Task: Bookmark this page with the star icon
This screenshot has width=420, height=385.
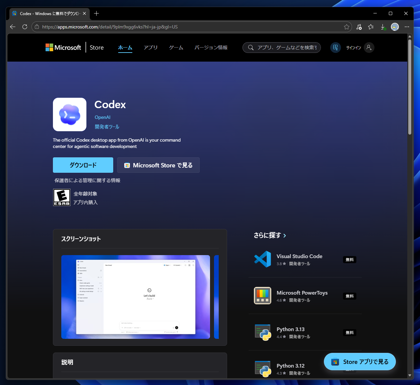Action: [347, 27]
